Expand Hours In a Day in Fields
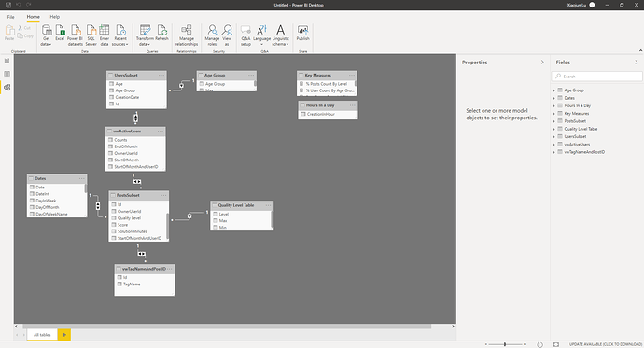The height and width of the screenshot is (348, 644). coord(554,105)
